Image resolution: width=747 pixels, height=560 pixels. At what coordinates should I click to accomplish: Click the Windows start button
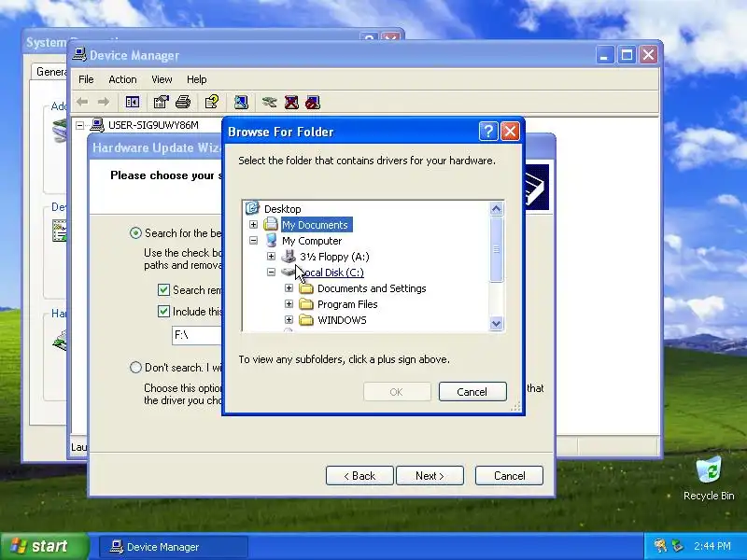tap(44, 546)
